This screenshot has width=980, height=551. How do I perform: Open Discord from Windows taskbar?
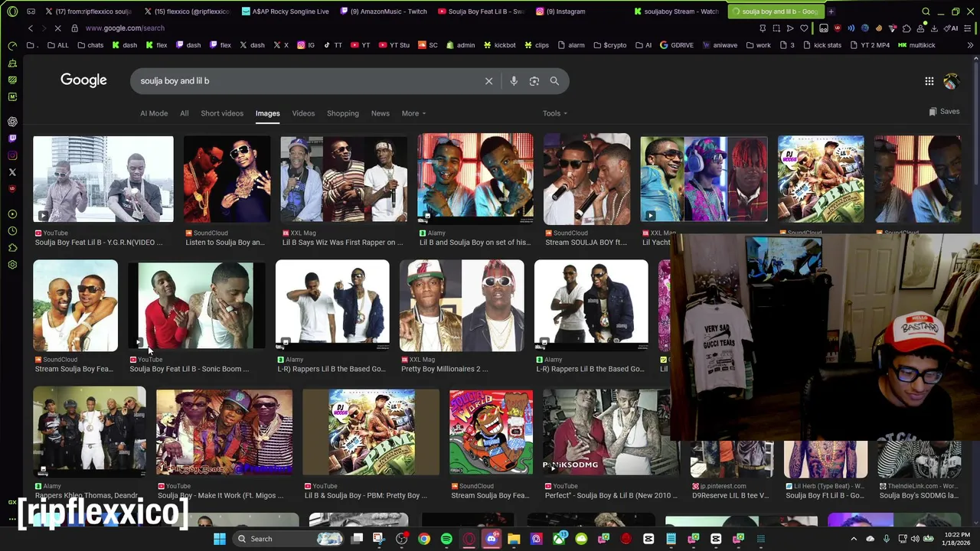(x=492, y=539)
